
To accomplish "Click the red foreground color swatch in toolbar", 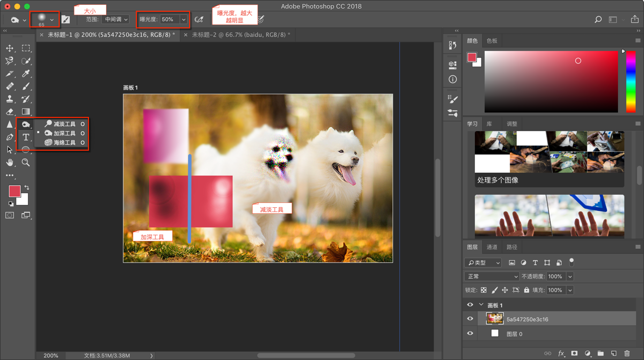I will (14, 191).
